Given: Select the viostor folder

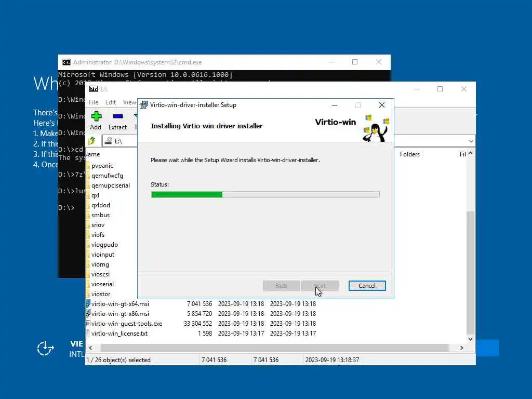Looking at the screenshot, I should pos(100,294).
